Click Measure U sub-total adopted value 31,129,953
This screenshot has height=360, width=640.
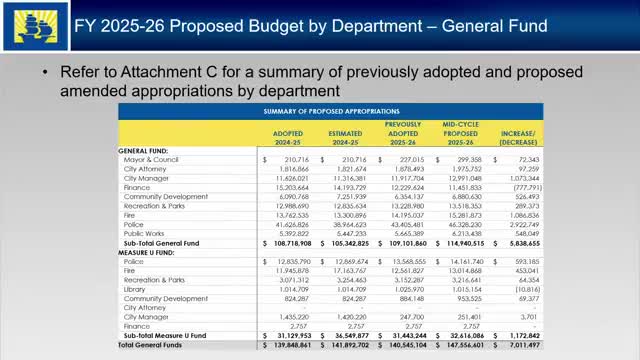pyautogui.click(x=294, y=336)
